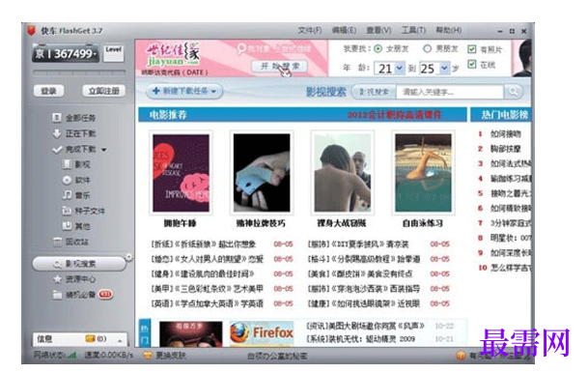Open the 装机必备 folder icon

pyautogui.click(x=57, y=295)
